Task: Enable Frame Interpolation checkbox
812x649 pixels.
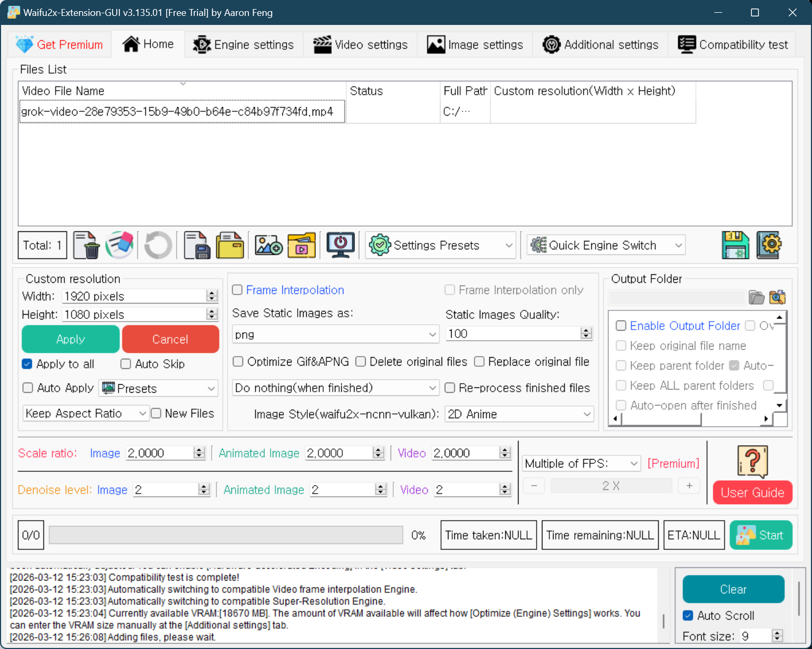Action: pyautogui.click(x=237, y=290)
